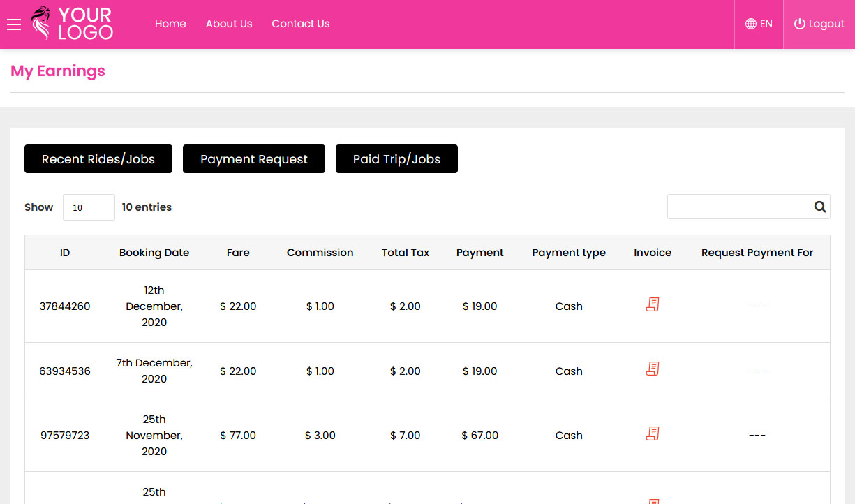The image size is (855, 504).
Task: Open invoice for booking 63934536
Action: (653, 369)
